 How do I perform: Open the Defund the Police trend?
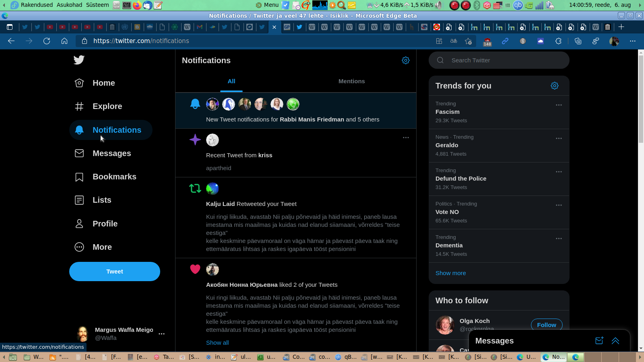point(499,179)
